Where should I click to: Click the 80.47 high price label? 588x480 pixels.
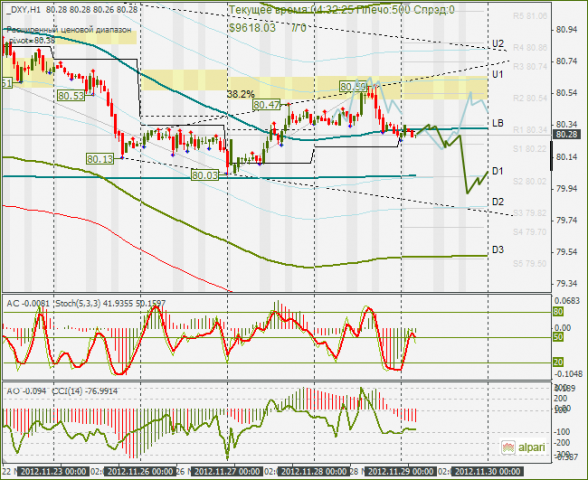tap(267, 105)
